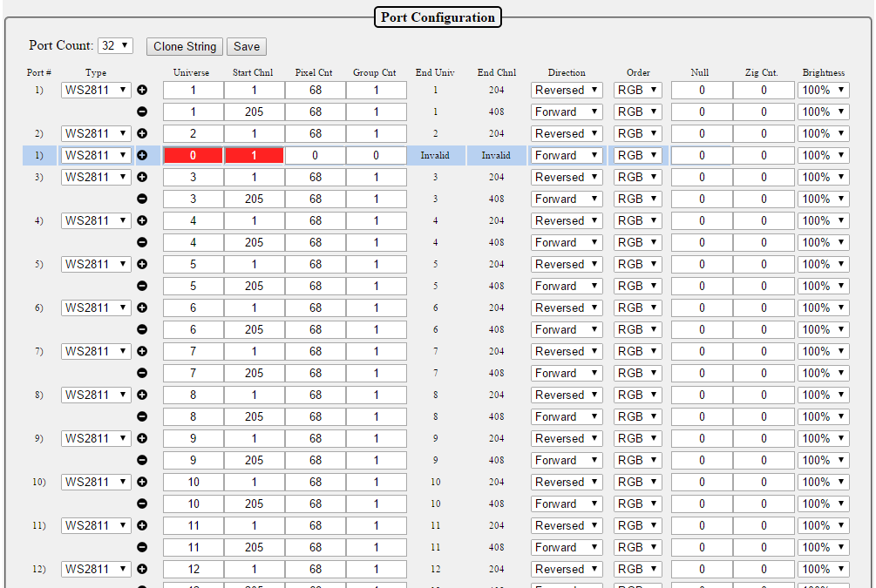
Task: Select the red Start Chnl field
Action: (x=254, y=155)
